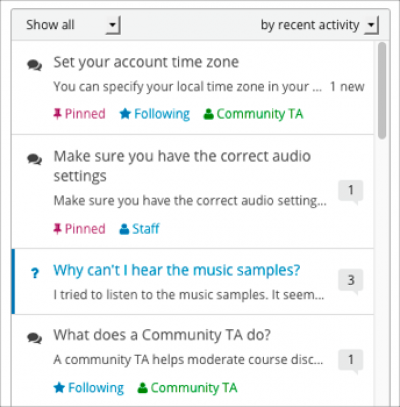Open the Set your account time zone post
400x407 pixels.
(x=146, y=62)
